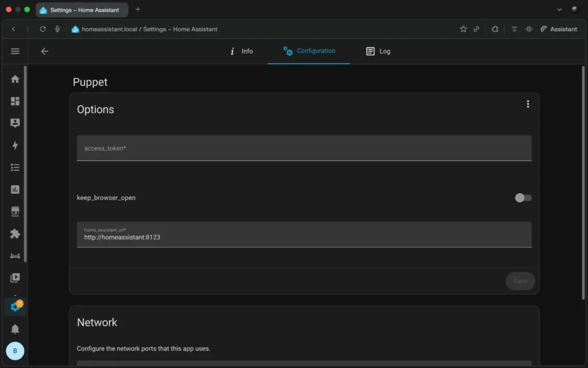The width and height of the screenshot is (588, 368).
Task: Open user profile avatar B
Action: pos(15,351)
